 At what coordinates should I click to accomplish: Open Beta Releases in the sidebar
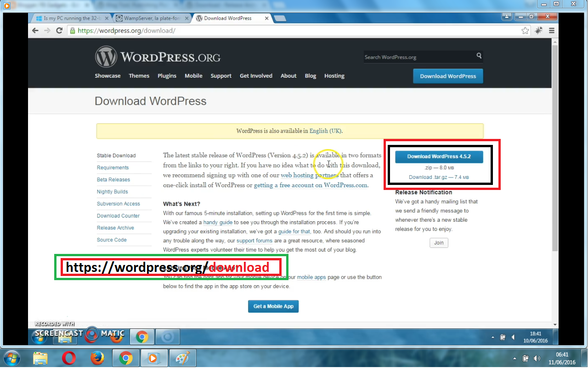pos(113,179)
